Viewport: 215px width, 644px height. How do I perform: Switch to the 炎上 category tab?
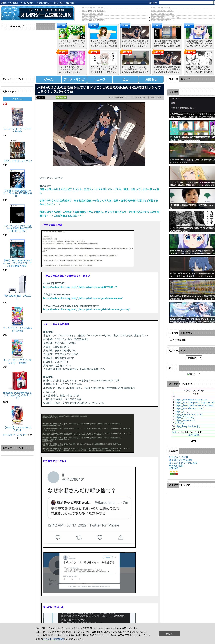125,79
